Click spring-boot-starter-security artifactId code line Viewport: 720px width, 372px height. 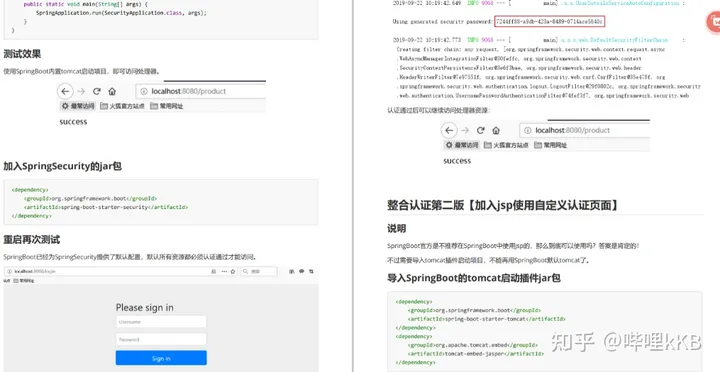106,207
